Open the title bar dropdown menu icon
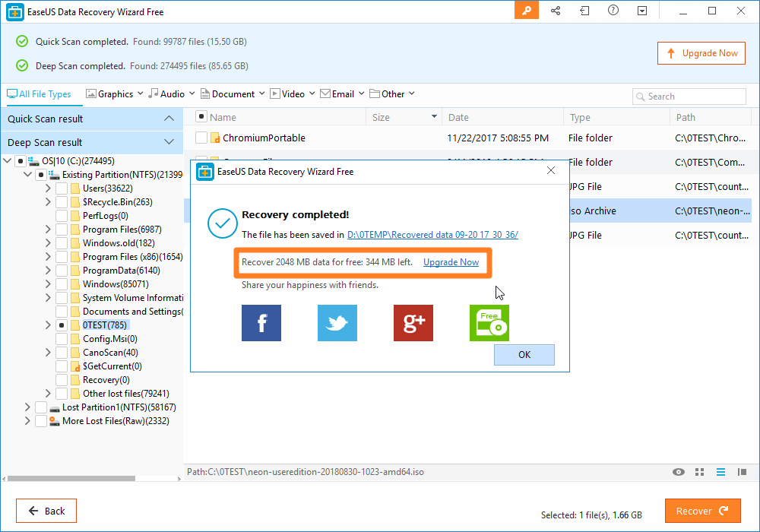Viewport: 760px width, 532px height. [x=642, y=10]
